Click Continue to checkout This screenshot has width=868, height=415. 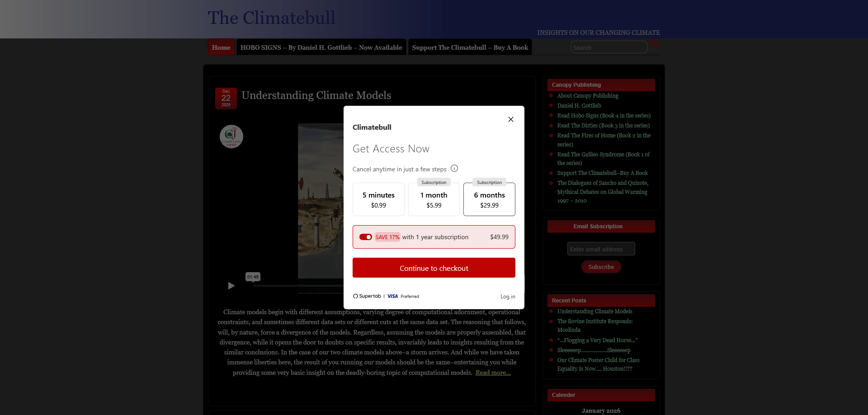[434, 268]
